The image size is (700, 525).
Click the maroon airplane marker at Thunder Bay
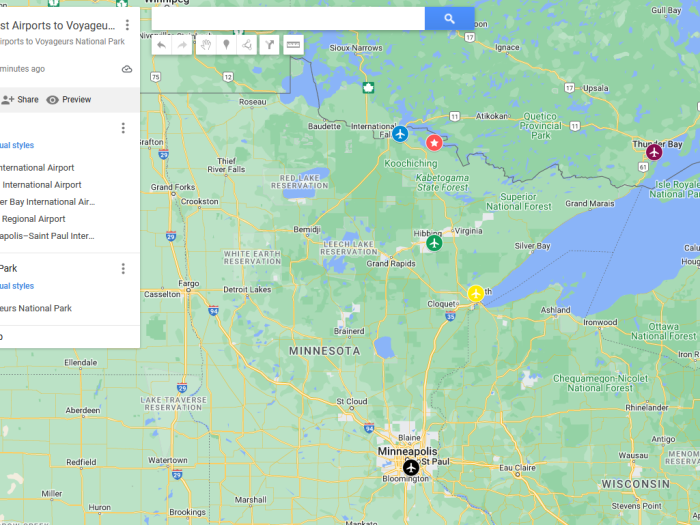[x=654, y=152]
